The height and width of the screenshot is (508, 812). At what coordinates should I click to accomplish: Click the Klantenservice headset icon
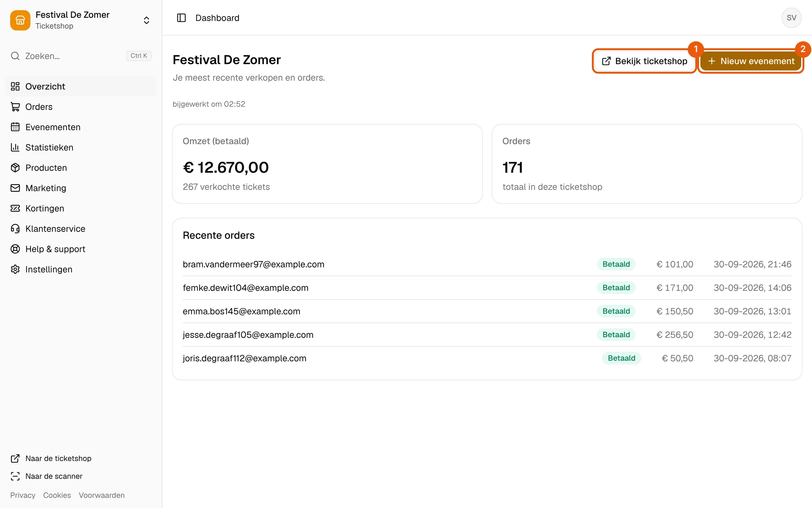[x=15, y=229]
